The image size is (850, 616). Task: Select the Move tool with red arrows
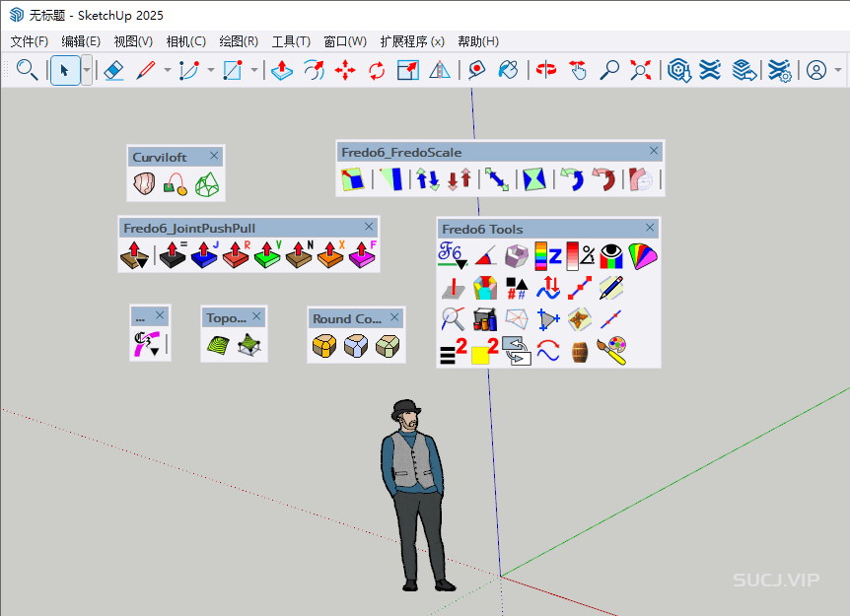tap(345, 70)
